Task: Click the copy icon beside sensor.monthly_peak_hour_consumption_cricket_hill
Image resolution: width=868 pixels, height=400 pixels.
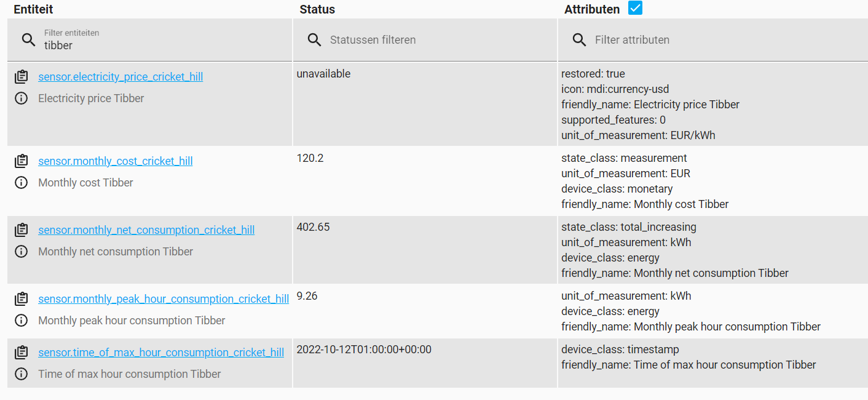Action: coord(22,298)
